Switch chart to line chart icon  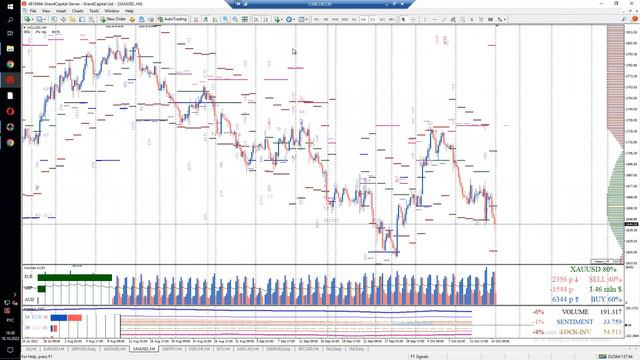(x=215, y=19)
